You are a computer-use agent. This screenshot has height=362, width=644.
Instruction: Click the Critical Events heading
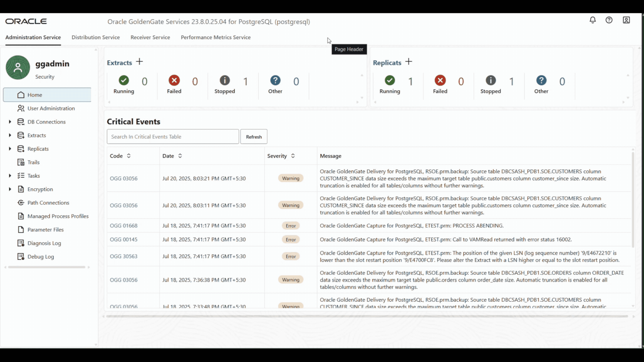[x=133, y=121]
